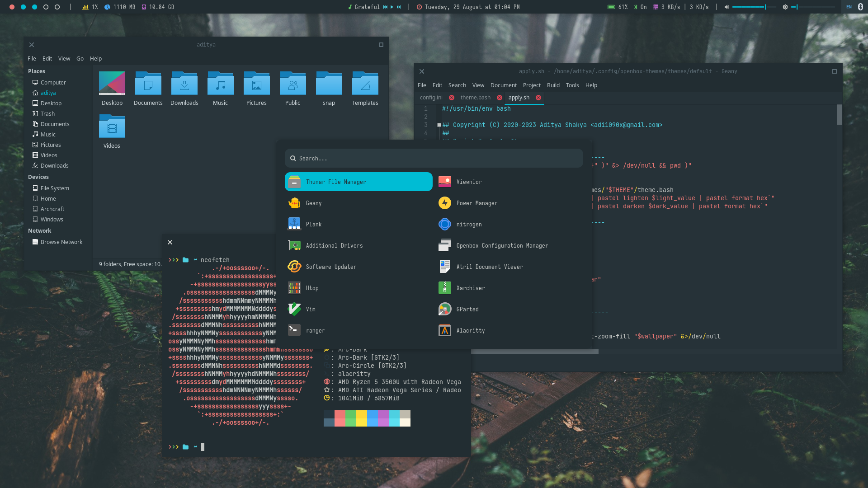Open the Build menu in Geany
Image resolution: width=868 pixels, height=488 pixels.
tap(553, 85)
